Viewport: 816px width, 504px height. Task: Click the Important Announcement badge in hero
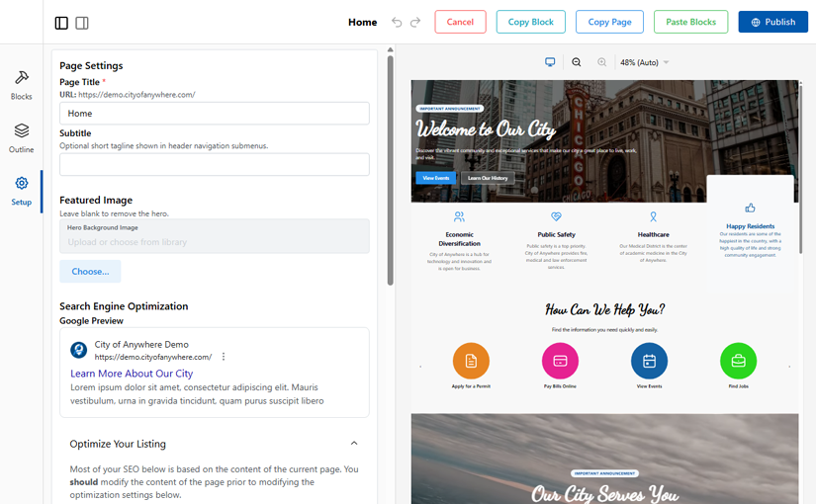(x=450, y=109)
